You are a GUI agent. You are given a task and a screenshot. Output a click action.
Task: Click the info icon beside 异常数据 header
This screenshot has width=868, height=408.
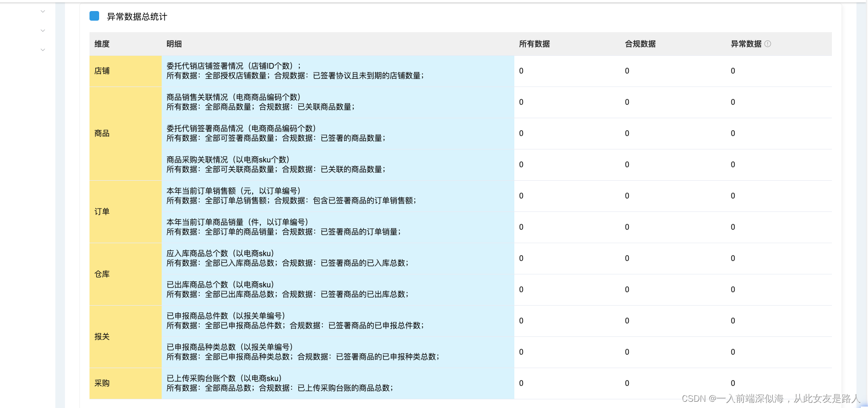point(767,44)
